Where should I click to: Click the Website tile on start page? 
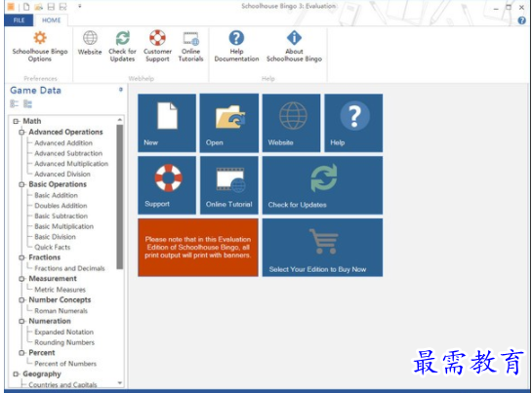pyautogui.click(x=292, y=123)
